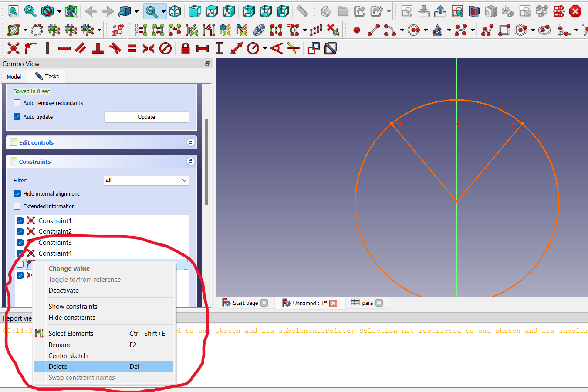The image size is (588, 392).
Task: Expand the polygon tools dropdown arrow
Action: (533, 30)
